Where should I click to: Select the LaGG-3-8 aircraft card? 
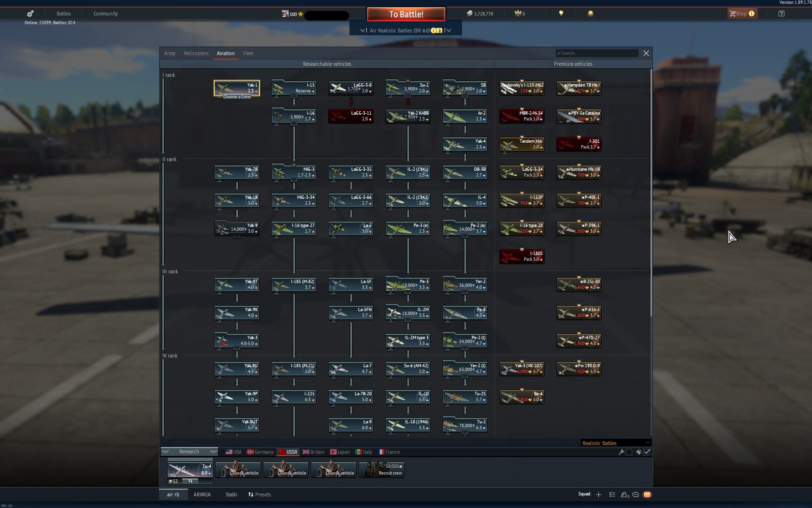(351, 88)
